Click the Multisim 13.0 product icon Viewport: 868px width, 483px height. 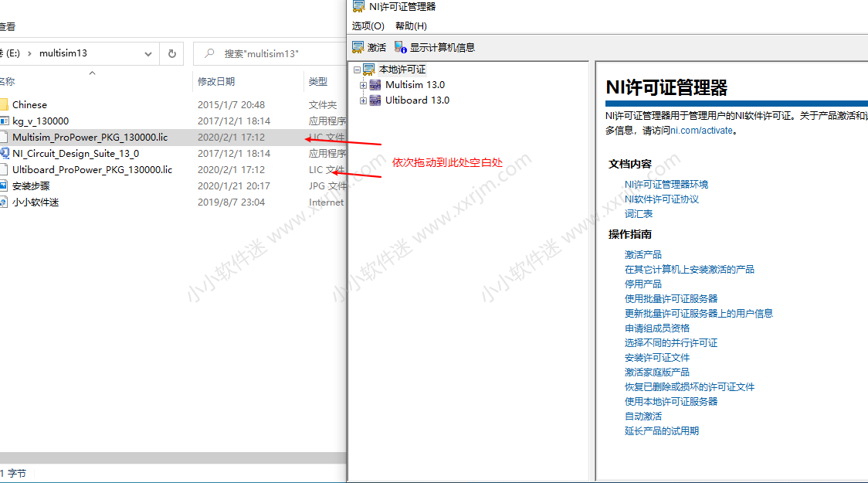375,85
